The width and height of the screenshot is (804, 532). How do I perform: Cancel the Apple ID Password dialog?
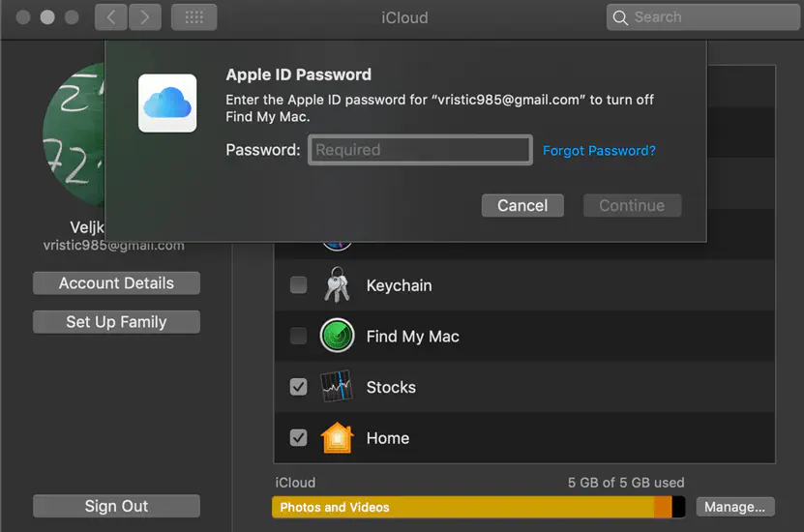point(522,205)
